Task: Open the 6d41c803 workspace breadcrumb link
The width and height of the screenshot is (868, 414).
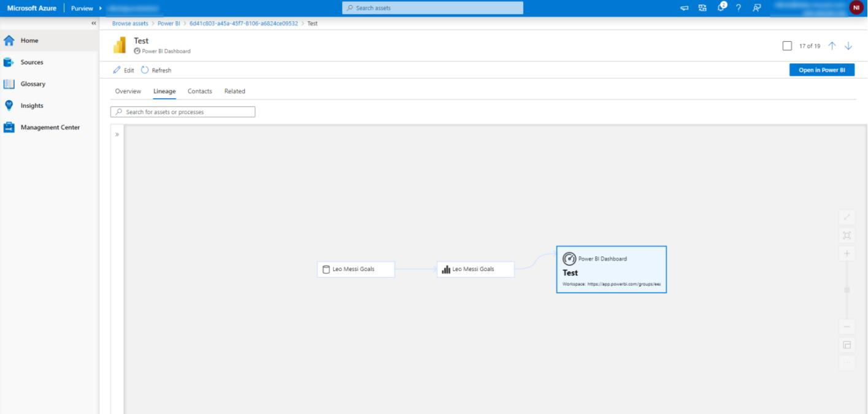Action: point(244,23)
